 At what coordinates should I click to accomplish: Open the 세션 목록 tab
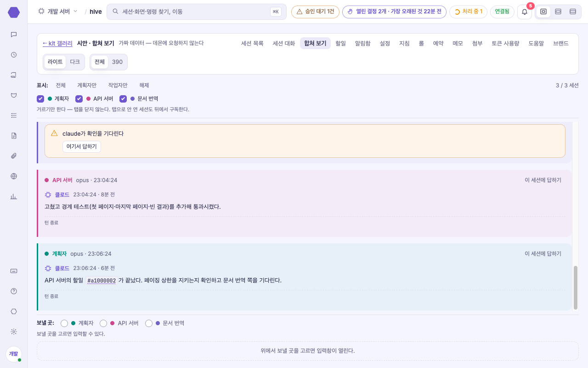[x=252, y=43]
